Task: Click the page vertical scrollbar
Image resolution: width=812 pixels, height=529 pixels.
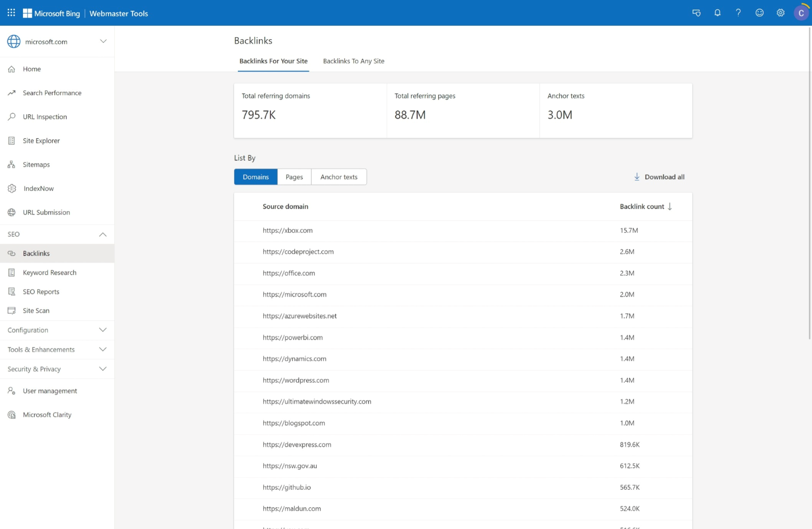Action: (809, 182)
